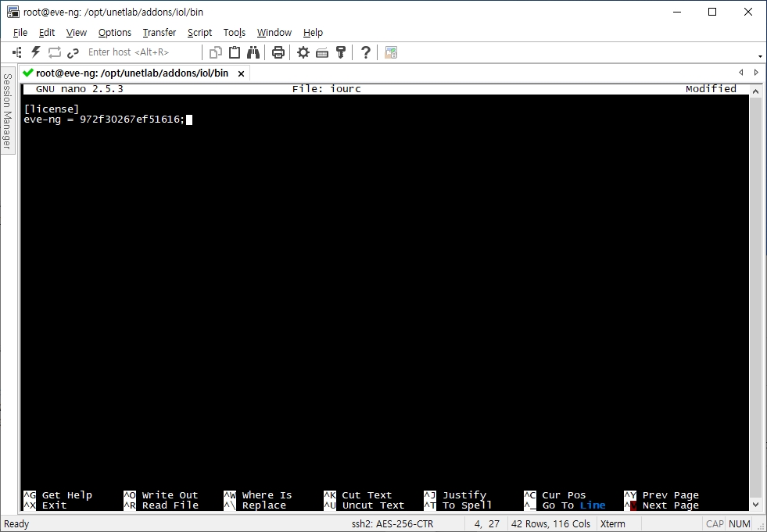Click 'ssh2: AES-256-CTR' in status bar
The image size is (767, 532).
click(392, 524)
